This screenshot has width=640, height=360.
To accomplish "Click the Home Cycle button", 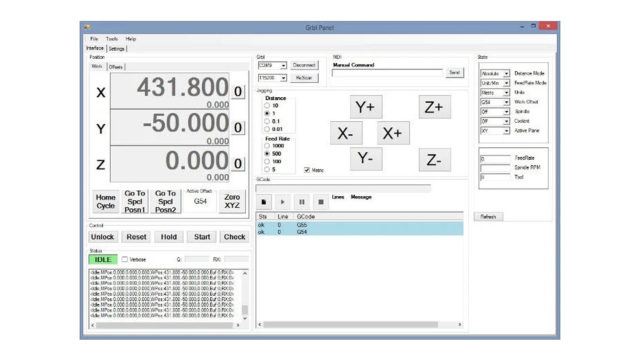I will click(x=106, y=202).
